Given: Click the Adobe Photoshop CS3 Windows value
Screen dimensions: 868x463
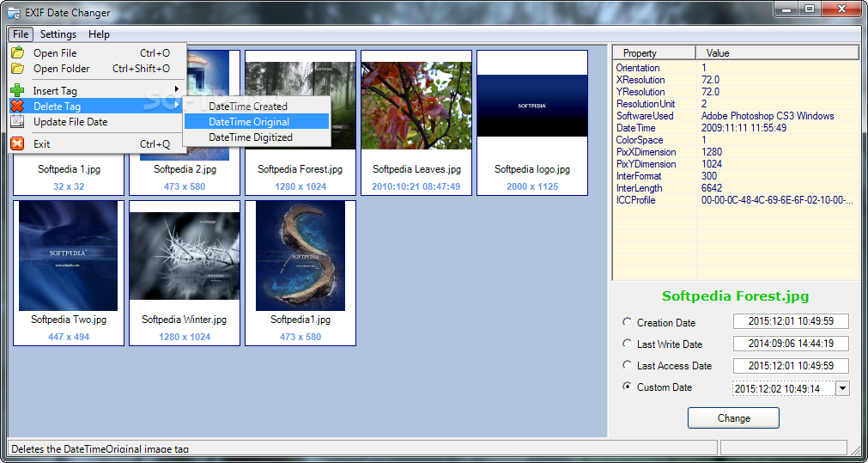Looking at the screenshot, I should [768, 116].
